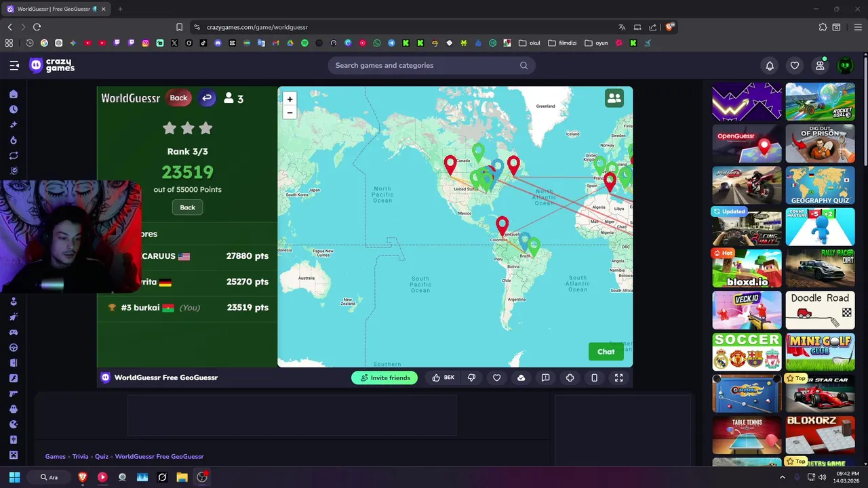Open the OpenGuessr game thumbnail
868x488 pixels.
tap(747, 144)
